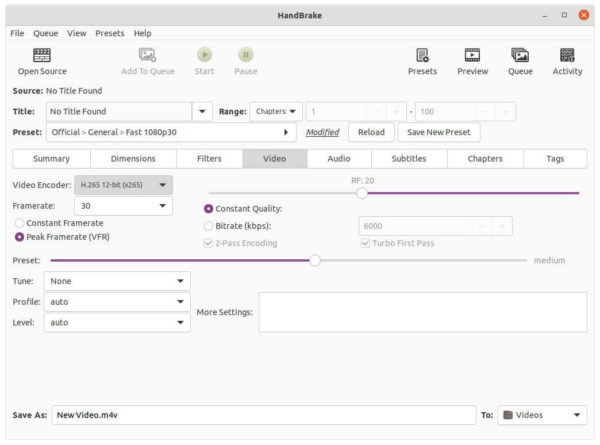Image resolution: width=600 pixels, height=445 pixels.
Task: Click the RF quality slider handle
Action: (362, 193)
